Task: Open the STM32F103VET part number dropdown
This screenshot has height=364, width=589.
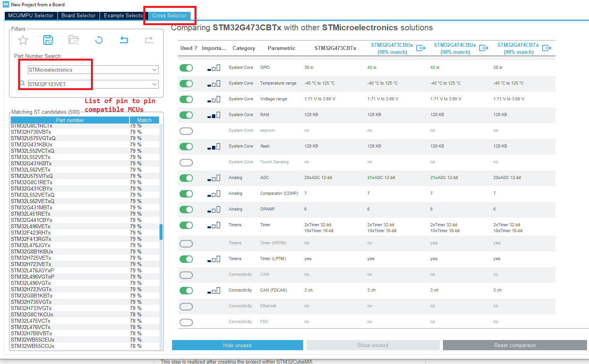Action: click(155, 84)
